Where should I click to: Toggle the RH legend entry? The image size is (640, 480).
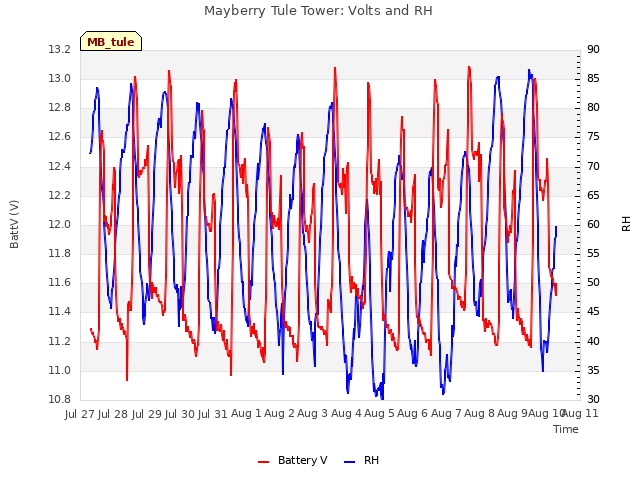coord(362,460)
